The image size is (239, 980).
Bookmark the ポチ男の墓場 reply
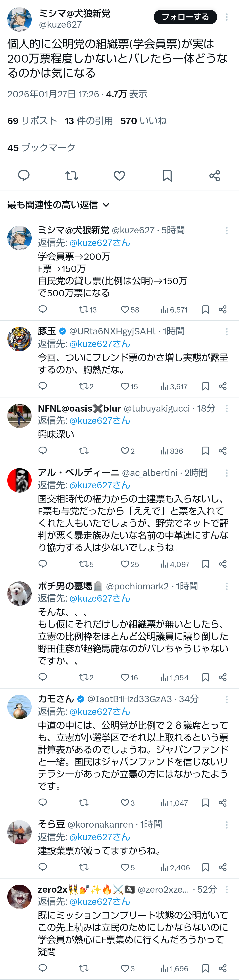[x=206, y=677]
